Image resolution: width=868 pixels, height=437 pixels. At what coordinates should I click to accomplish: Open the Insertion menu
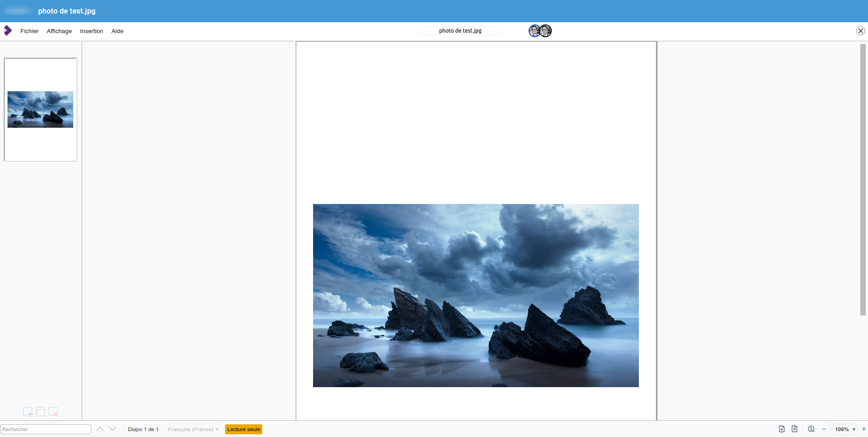(91, 31)
